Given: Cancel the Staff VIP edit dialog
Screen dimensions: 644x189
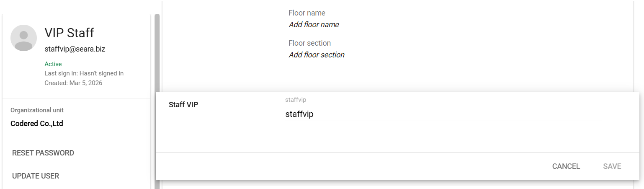Looking at the screenshot, I should click(x=566, y=166).
